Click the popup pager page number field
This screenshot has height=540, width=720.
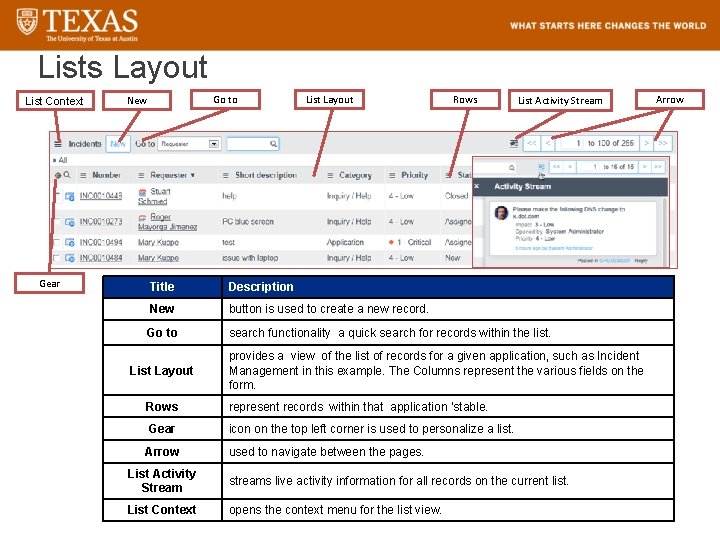(589, 167)
